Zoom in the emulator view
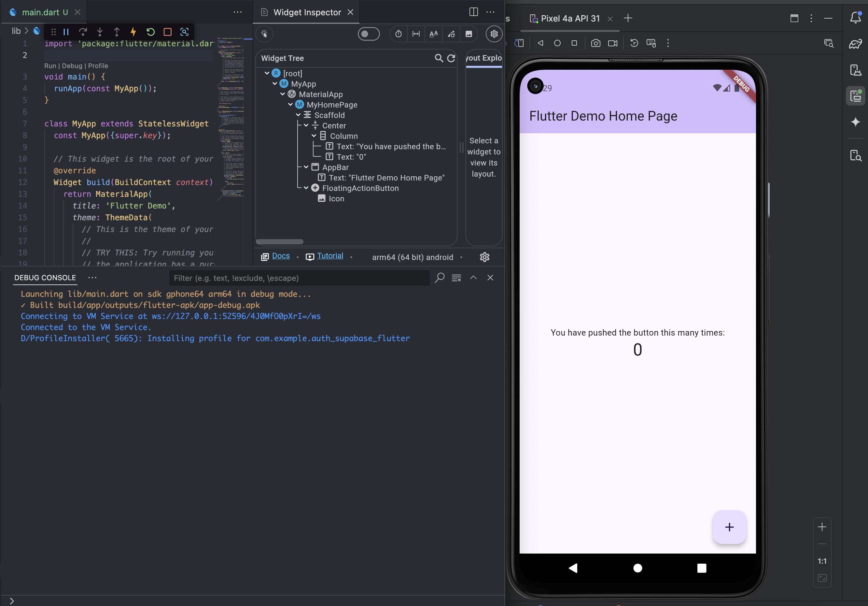This screenshot has width=868, height=606. [822, 527]
